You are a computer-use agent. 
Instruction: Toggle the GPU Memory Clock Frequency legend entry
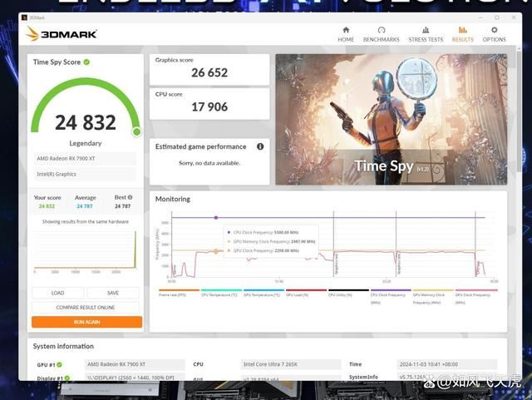point(433,297)
